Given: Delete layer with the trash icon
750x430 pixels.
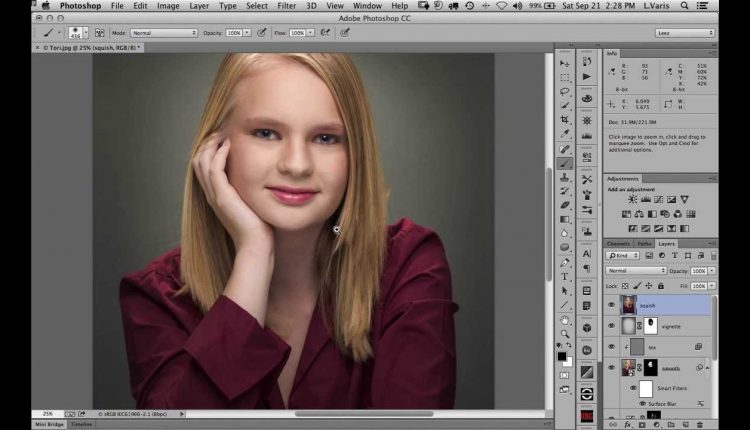Looking at the screenshot, I should pyautogui.click(x=700, y=424).
